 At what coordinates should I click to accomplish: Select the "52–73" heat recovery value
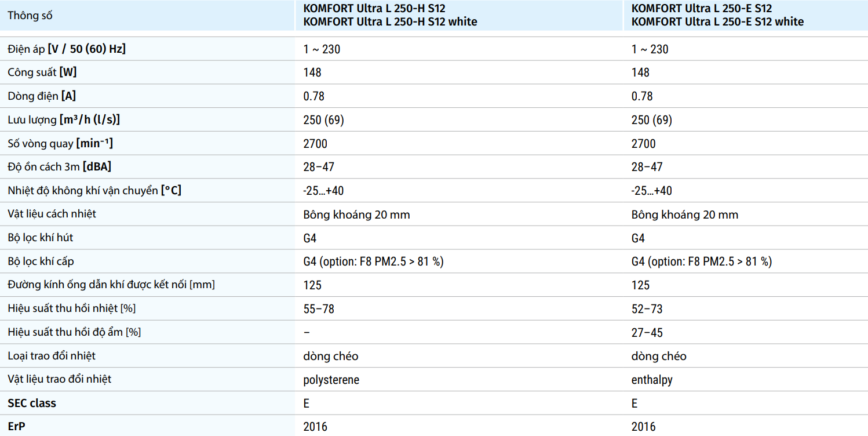(647, 309)
